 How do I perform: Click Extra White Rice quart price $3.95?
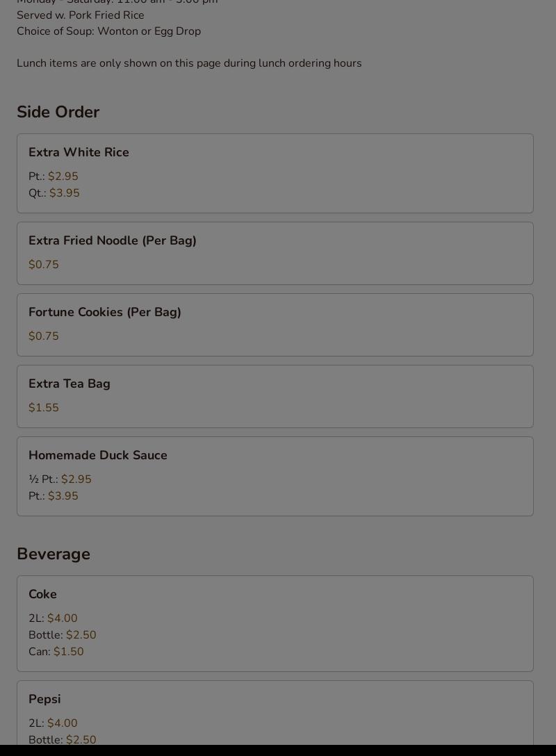65,193
